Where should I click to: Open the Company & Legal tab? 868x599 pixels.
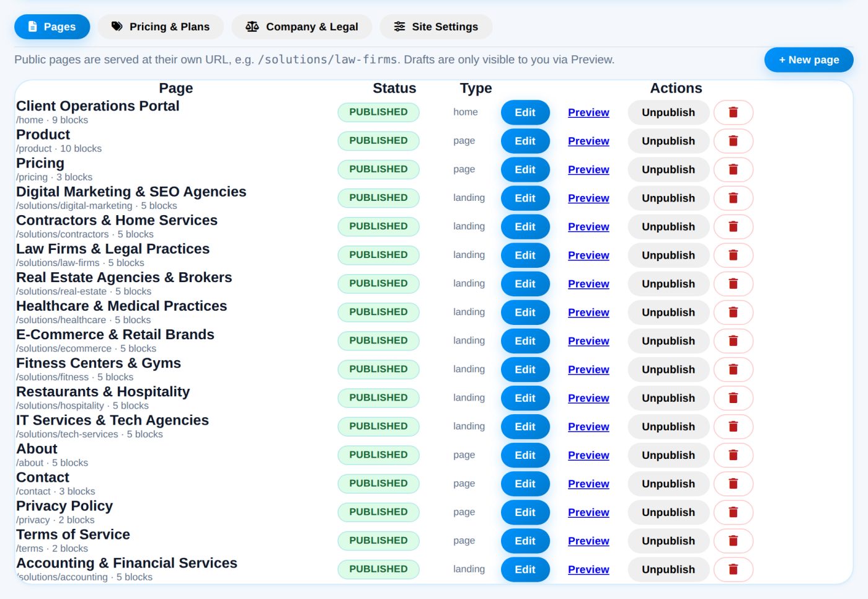302,27
